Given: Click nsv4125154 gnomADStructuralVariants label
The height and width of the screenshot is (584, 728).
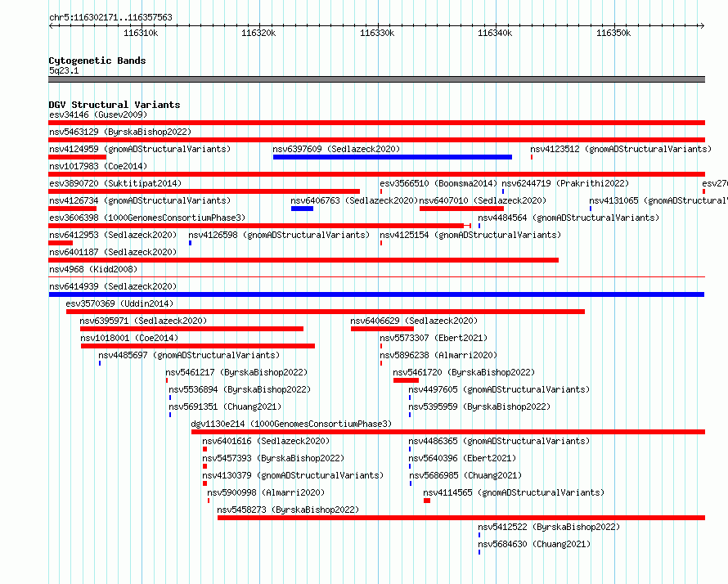Looking at the screenshot, I should coord(470,235).
